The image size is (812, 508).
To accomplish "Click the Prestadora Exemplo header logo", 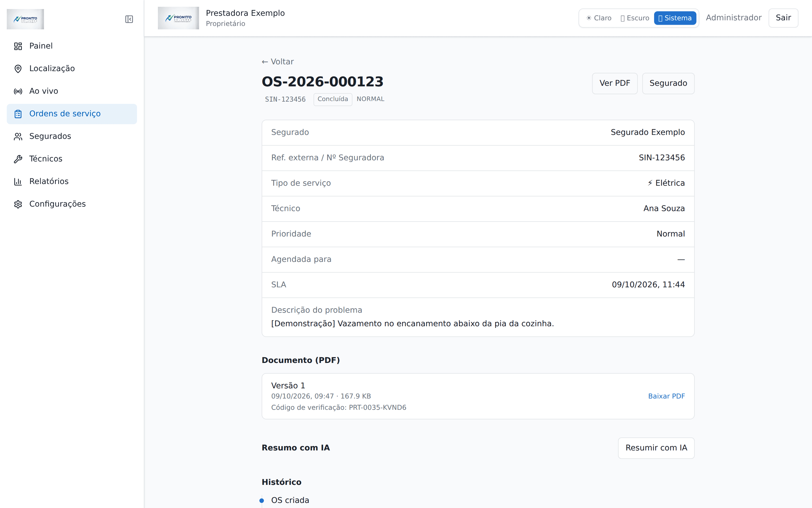I will pyautogui.click(x=178, y=18).
